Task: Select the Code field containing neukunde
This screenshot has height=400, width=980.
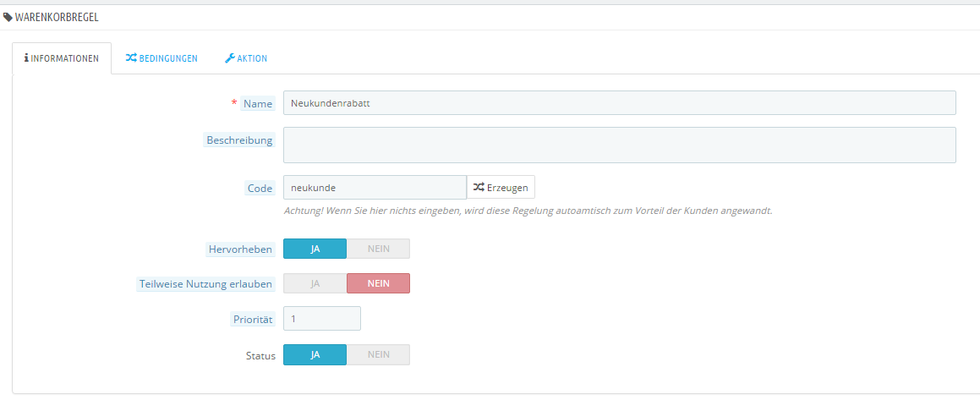Action: 375,187
